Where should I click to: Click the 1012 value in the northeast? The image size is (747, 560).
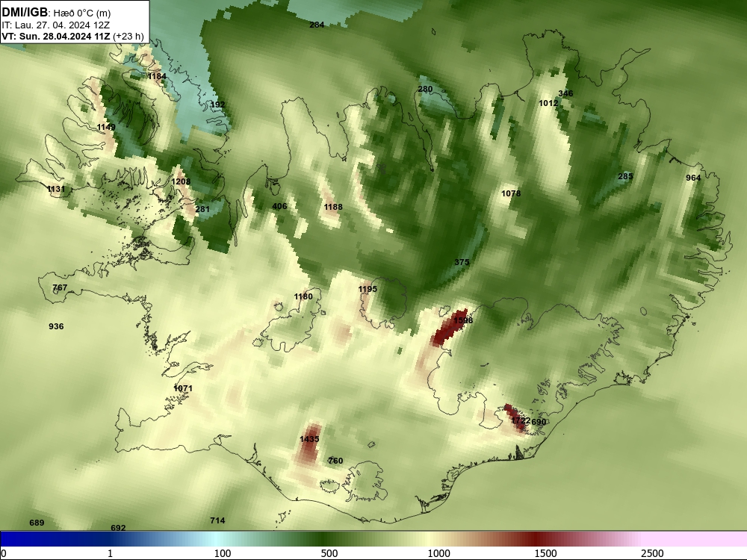coord(548,103)
